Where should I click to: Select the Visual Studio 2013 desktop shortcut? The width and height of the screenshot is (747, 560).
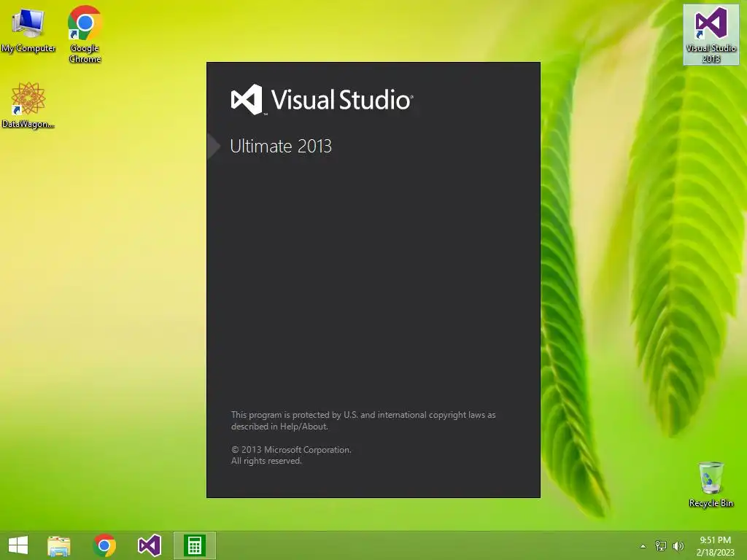[x=711, y=34]
